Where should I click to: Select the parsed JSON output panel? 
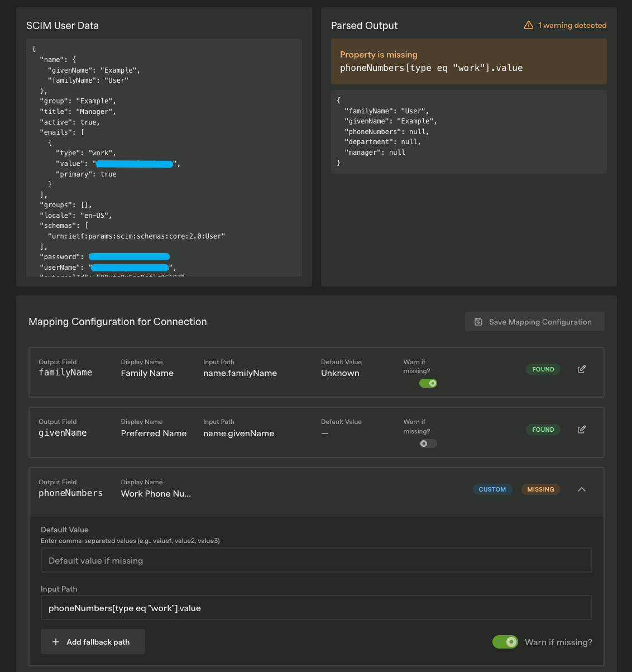click(469, 131)
